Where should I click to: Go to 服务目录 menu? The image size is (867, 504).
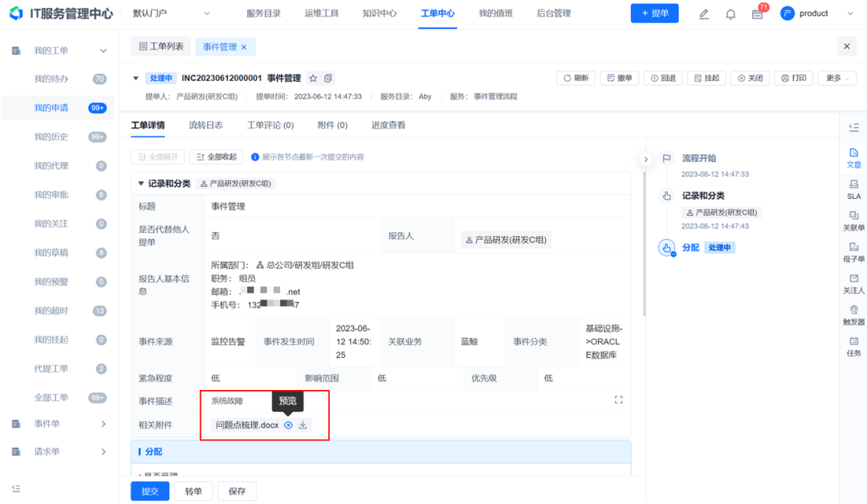pos(263,14)
